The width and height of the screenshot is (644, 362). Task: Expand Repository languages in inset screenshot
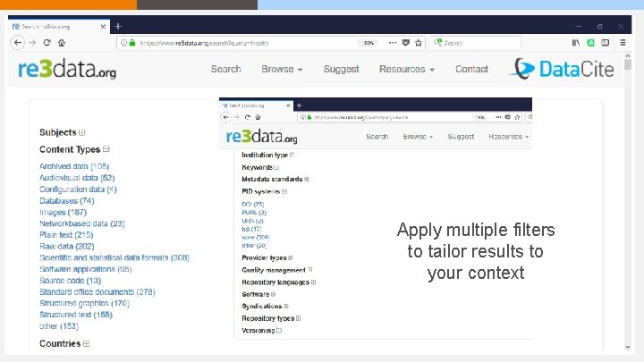[x=313, y=282]
